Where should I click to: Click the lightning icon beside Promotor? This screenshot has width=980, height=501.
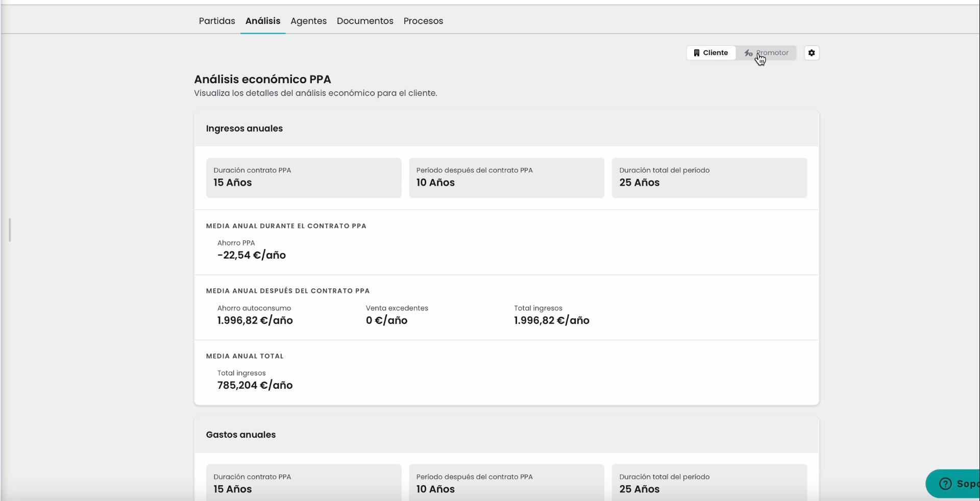coord(748,53)
